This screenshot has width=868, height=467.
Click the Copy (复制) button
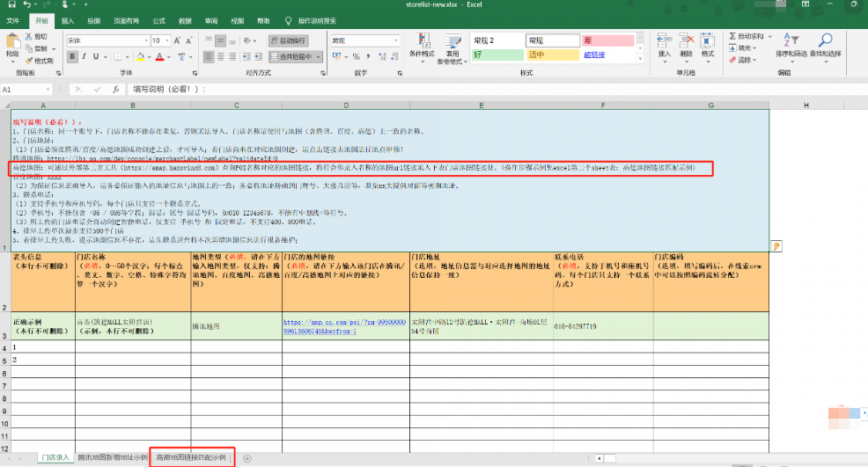click(x=37, y=48)
